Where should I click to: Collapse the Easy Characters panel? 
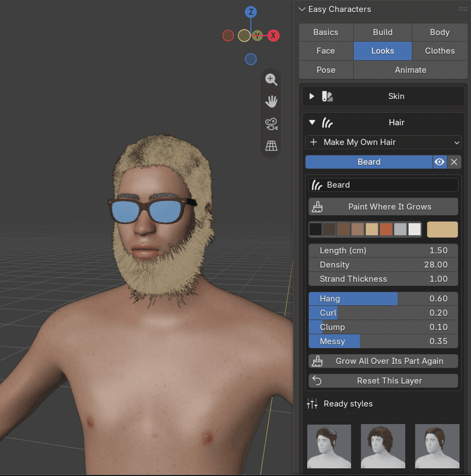point(302,9)
